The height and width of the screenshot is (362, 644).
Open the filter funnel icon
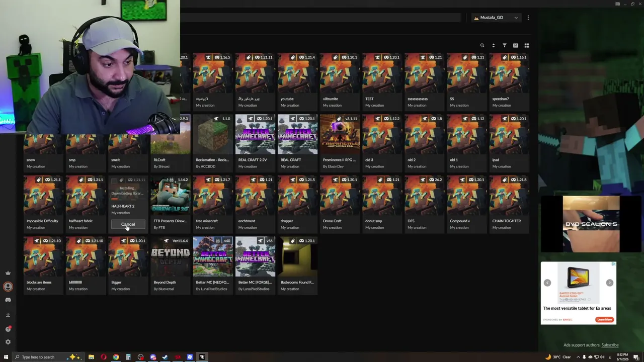click(504, 46)
